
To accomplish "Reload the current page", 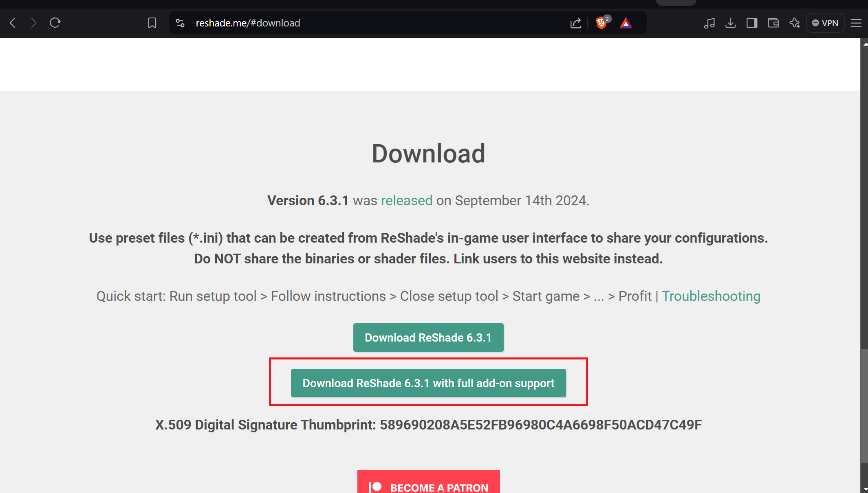I will coord(55,23).
